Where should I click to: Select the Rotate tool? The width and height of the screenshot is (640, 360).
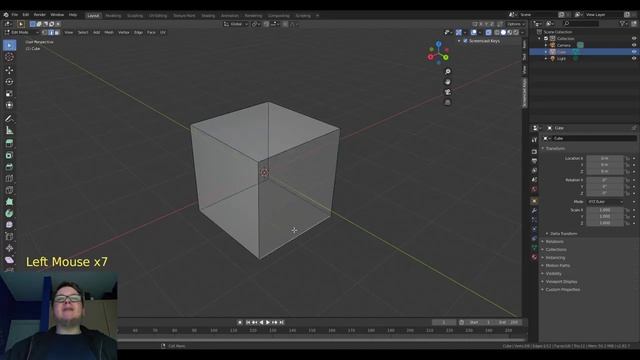click(9, 82)
